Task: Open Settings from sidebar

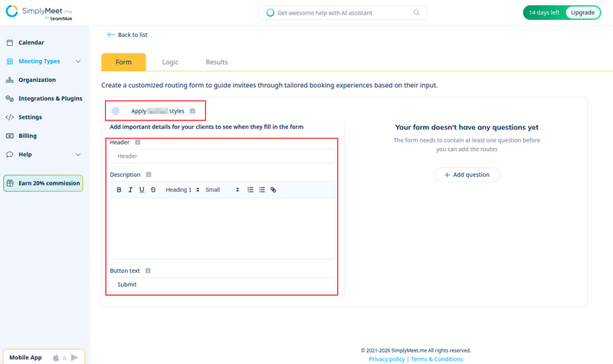Action: click(30, 117)
